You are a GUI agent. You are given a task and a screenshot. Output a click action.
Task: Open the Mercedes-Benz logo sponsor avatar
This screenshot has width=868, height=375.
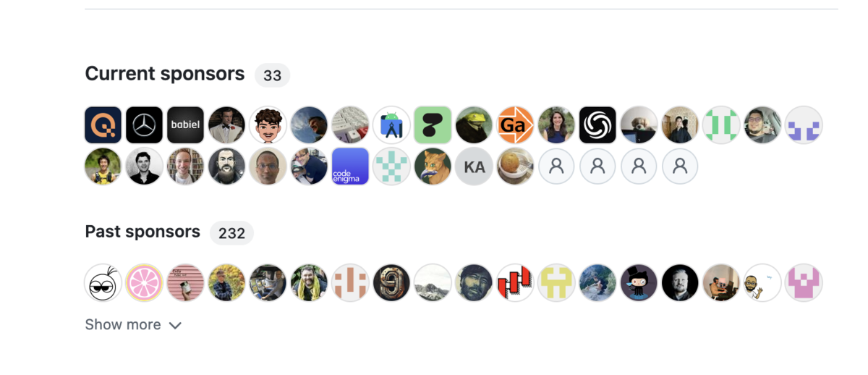(144, 125)
